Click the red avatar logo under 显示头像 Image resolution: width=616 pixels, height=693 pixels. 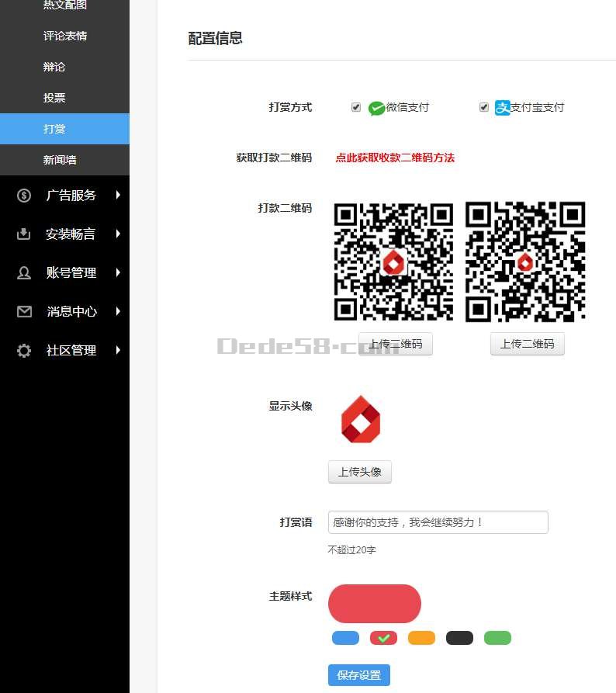coord(361,420)
